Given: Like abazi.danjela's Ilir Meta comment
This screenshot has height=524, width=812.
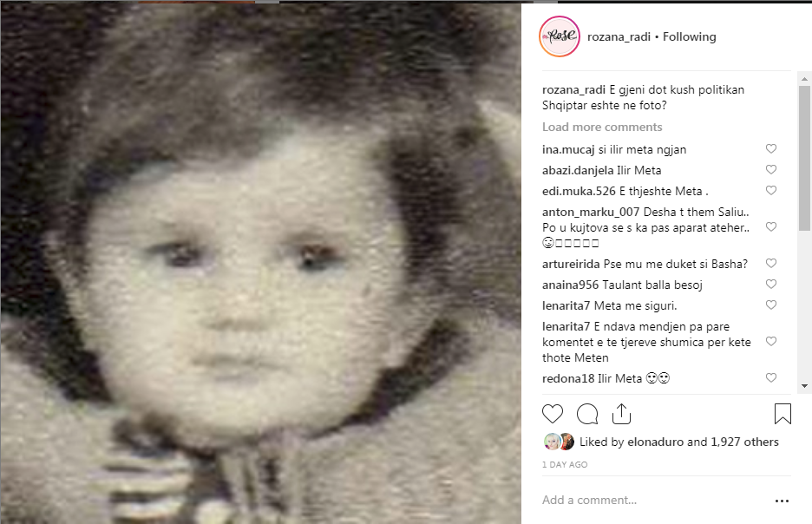Looking at the screenshot, I should 771,169.
